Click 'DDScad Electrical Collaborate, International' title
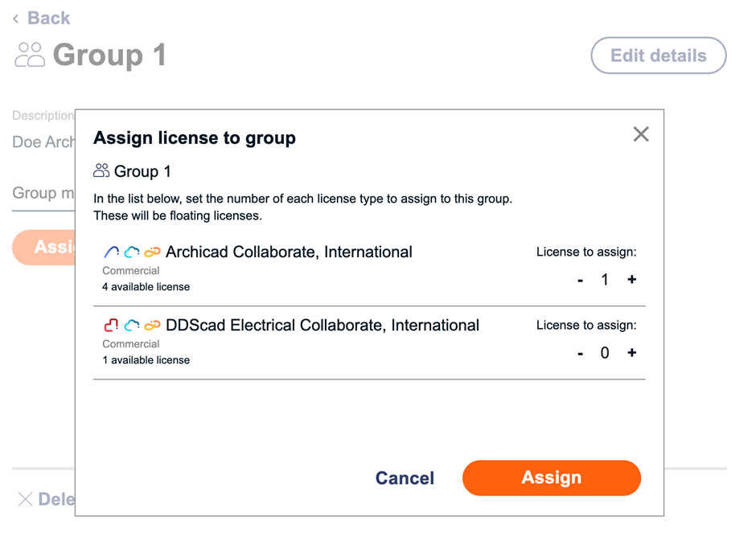 coord(322,325)
